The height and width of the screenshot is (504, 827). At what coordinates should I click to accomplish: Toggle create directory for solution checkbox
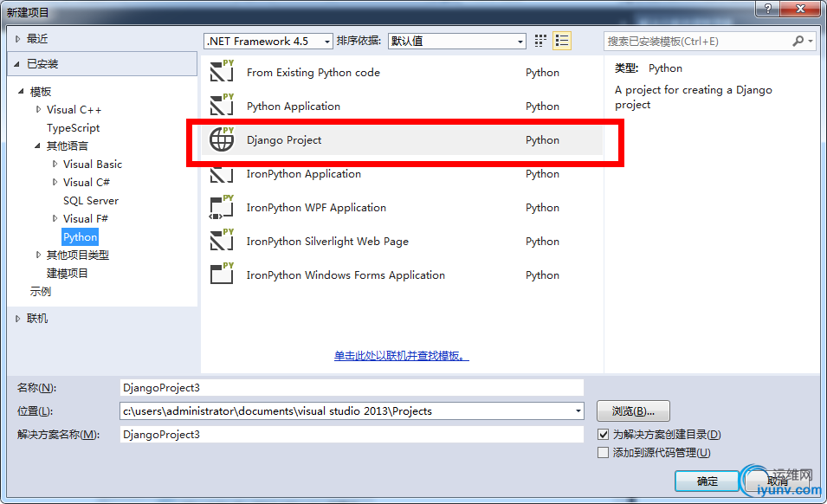603,435
